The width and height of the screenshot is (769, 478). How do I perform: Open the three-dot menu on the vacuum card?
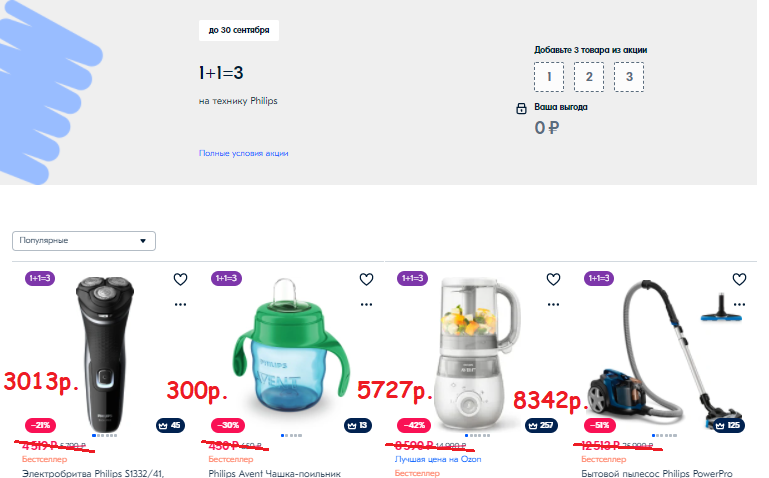click(x=740, y=304)
